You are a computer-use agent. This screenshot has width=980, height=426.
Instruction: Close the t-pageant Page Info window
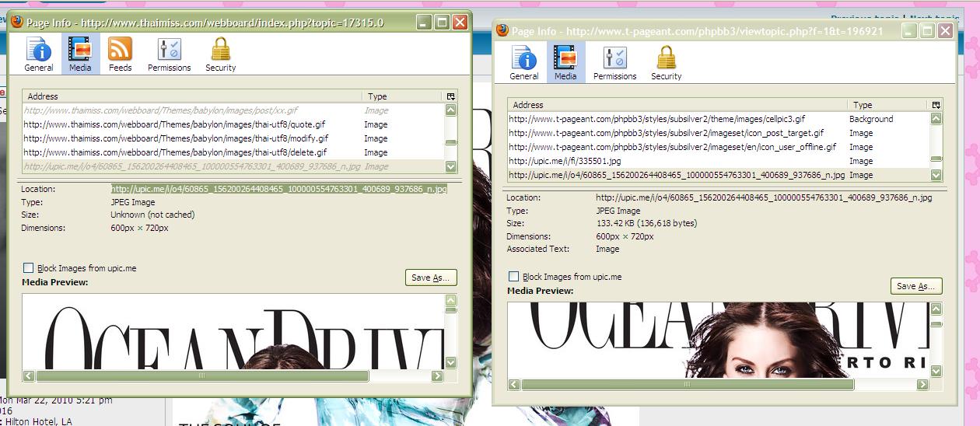[945, 31]
